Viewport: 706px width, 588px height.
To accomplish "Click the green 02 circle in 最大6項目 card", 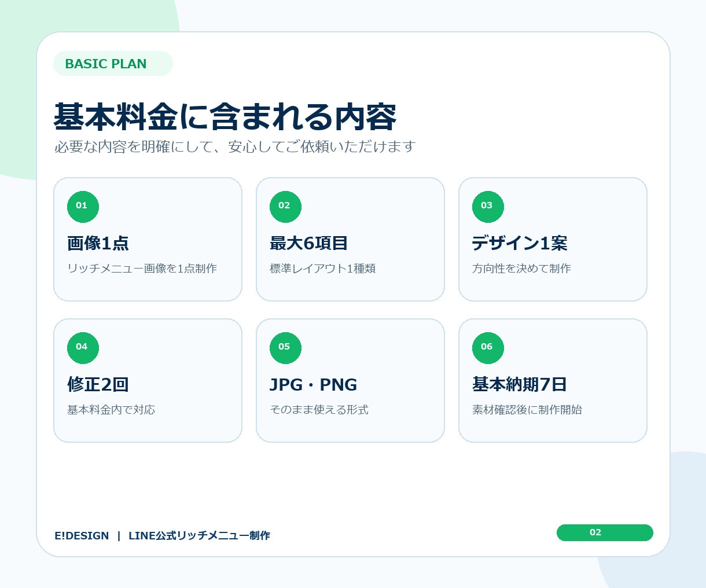I will click(x=285, y=207).
